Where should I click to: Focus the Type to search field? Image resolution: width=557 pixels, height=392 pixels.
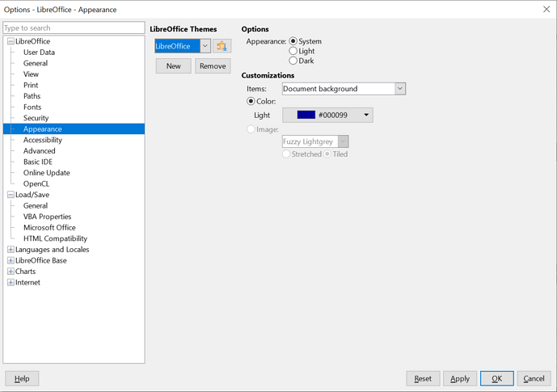point(74,27)
